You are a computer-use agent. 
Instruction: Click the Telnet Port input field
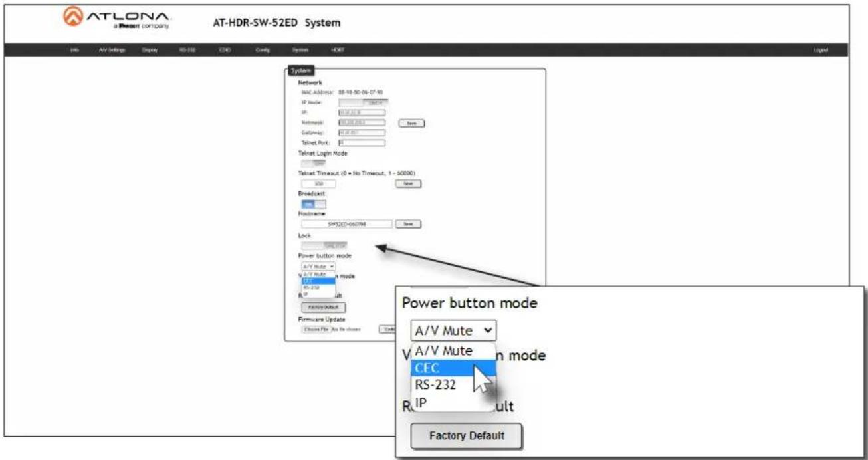[362, 142]
